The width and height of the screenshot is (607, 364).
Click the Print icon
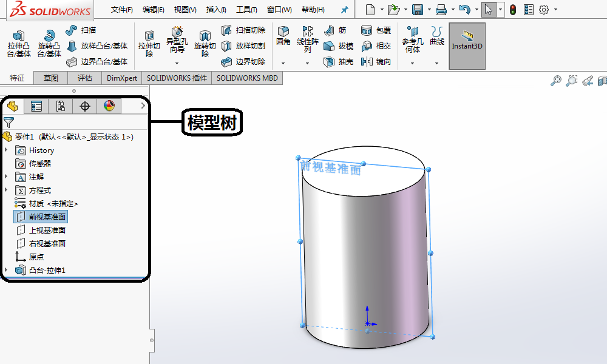click(441, 9)
